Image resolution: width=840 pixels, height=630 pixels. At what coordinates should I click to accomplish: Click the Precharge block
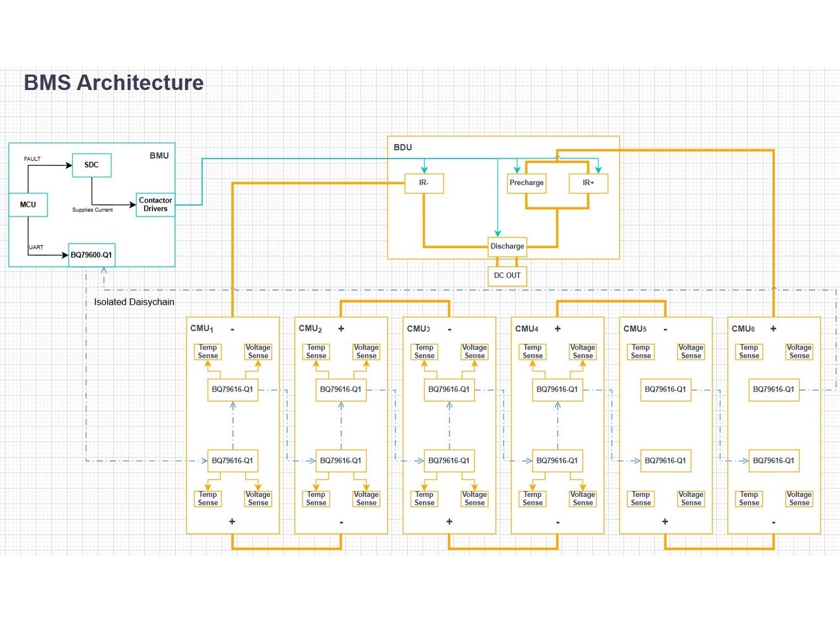526,183
